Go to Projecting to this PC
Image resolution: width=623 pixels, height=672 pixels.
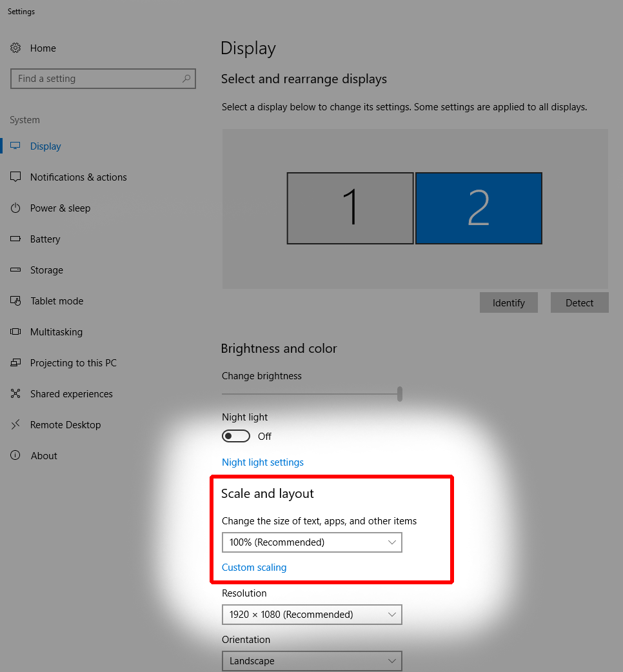click(x=73, y=363)
